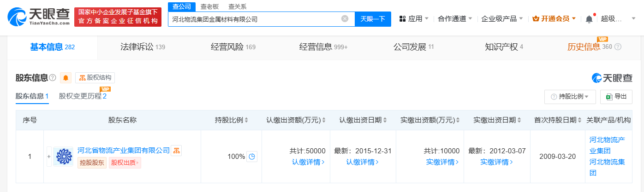This screenshot has width=644, height=192.
Task: Open the 持股比例 filter dropdown
Action: click(570, 97)
